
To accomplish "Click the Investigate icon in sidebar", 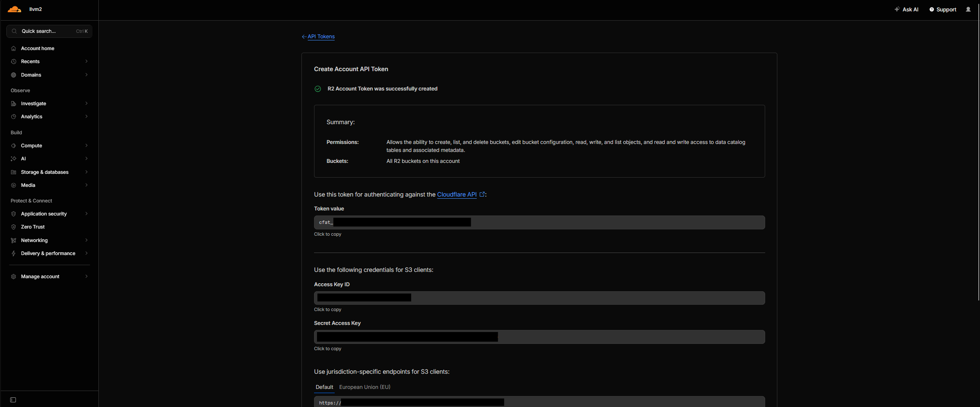I will coord(13,104).
